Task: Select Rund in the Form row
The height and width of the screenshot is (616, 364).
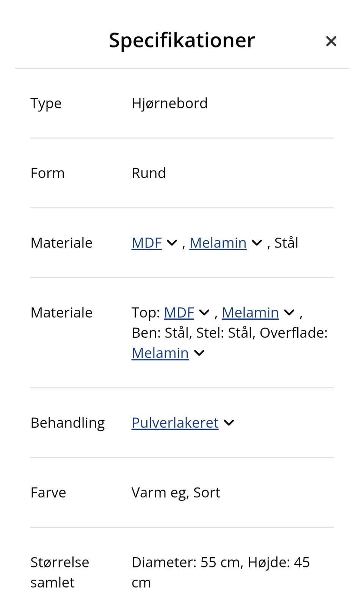Action: point(149,173)
